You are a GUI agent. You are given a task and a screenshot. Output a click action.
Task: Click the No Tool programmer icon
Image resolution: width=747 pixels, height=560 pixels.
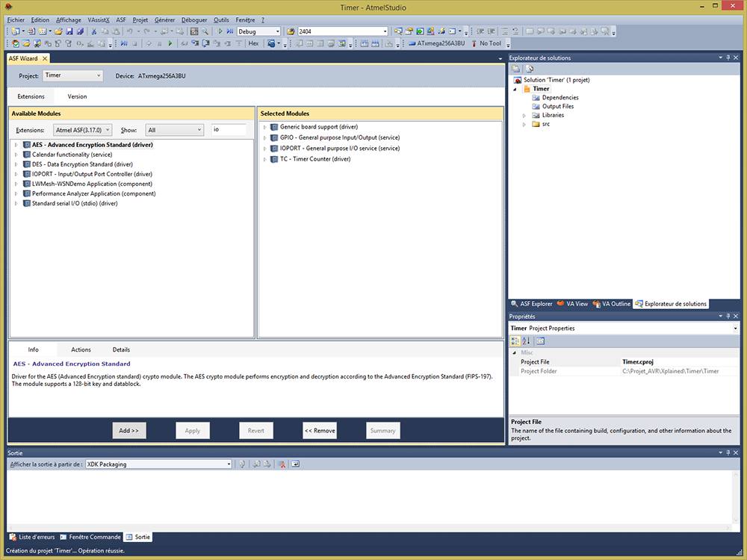473,43
